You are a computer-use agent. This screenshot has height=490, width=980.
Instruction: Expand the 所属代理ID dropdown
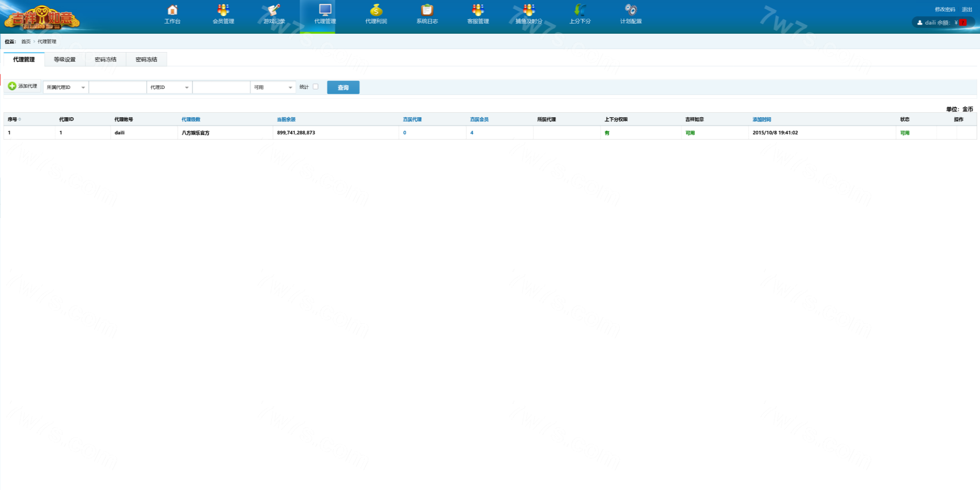pos(65,87)
